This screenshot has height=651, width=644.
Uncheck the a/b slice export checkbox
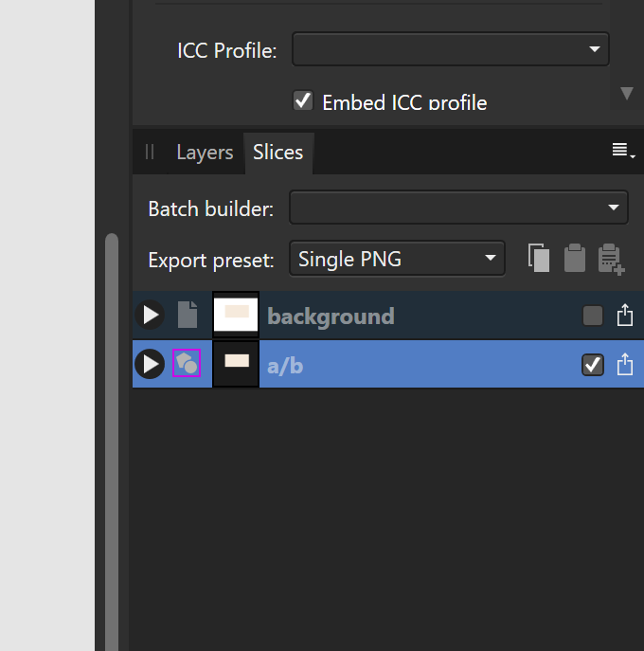593,365
